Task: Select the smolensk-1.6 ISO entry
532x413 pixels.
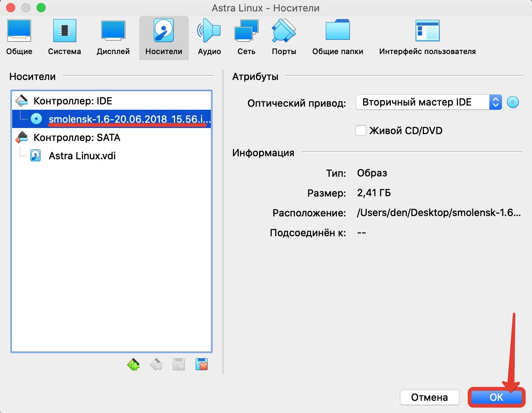Action: coord(111,119)
